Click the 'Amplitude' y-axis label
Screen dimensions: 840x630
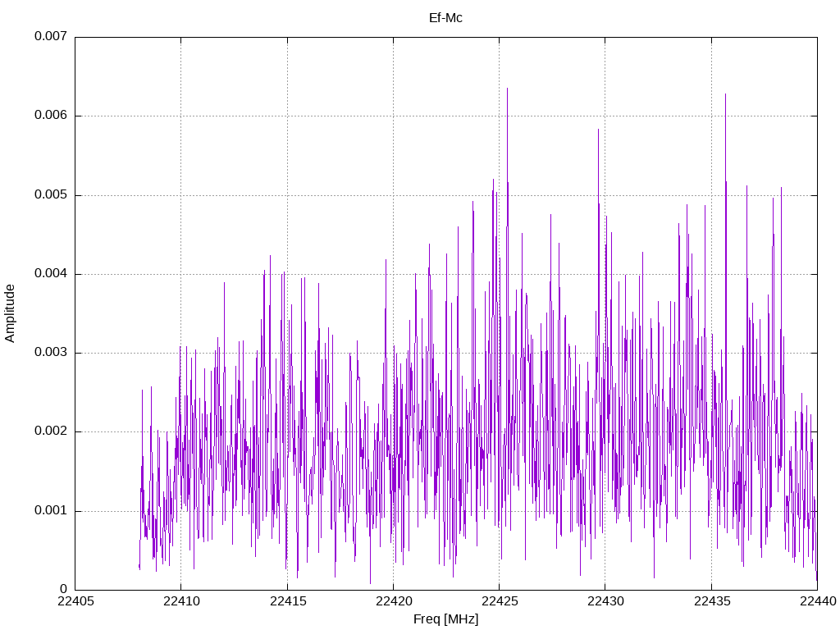click(x=10, y=313)
